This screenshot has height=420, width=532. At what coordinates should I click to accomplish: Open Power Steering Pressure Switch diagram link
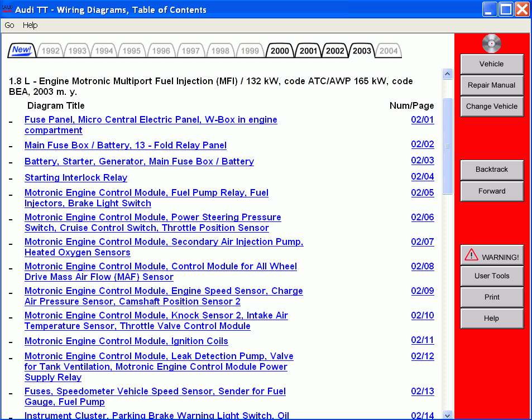tap(153, 223)
